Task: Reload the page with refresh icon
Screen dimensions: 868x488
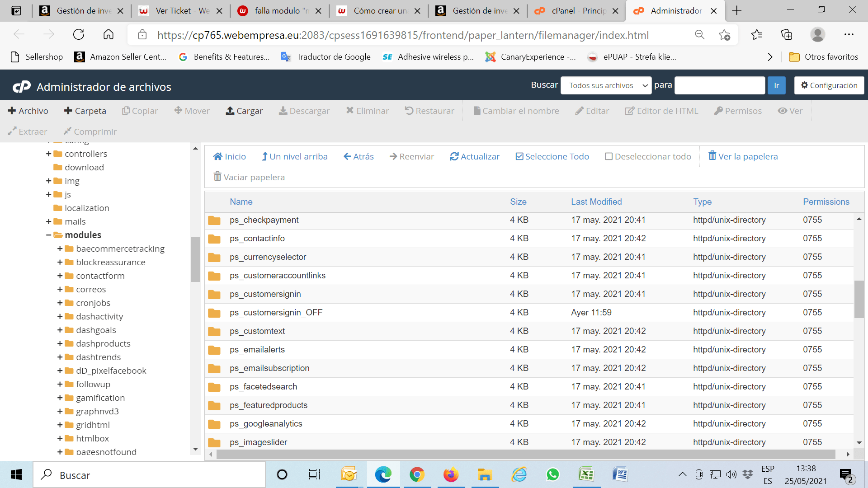Action: [x=79, y=34]
